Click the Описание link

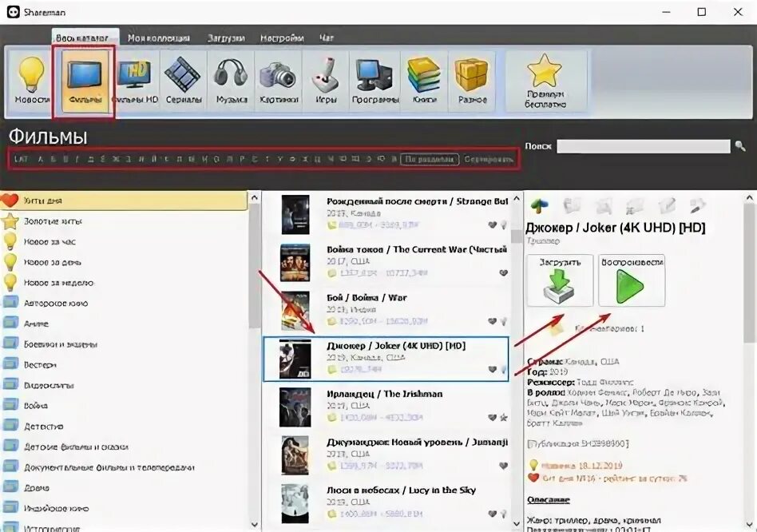tap(549, 500)
